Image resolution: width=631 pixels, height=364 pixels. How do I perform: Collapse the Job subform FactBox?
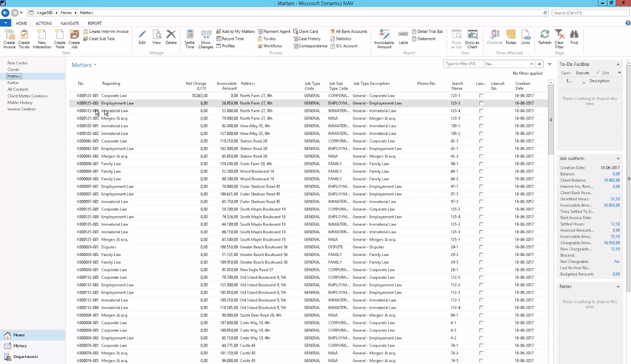pyautogui.click(x=618, y=159)
